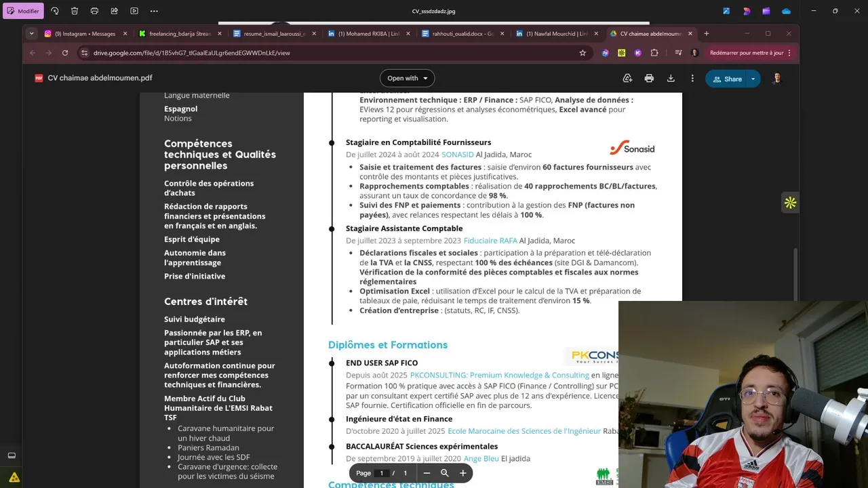Click the red PDF file icon
This screenshot has height=488, width=868.
click(x=39, y=78)
